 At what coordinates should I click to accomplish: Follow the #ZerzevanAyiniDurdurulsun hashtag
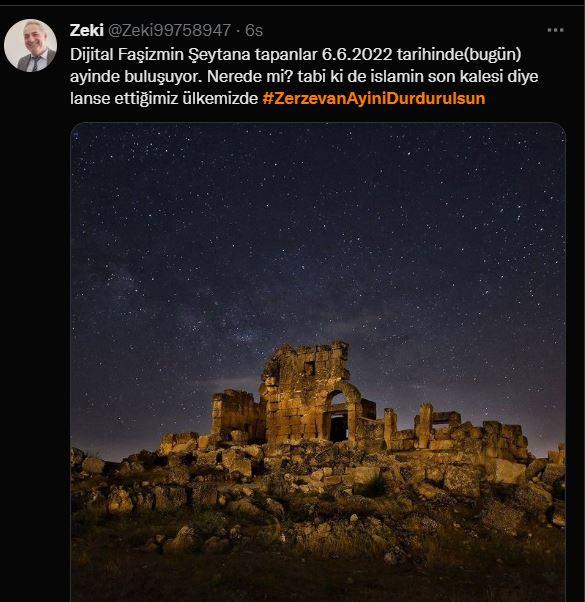pyautogui.click(x=374, y=98)
